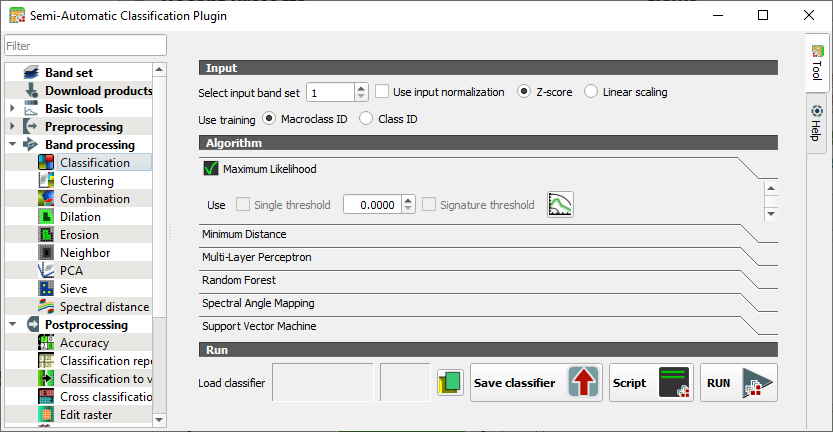Collapse the Band processing tree node
This screenshot has height=432, width=833.
coord(12,145)
